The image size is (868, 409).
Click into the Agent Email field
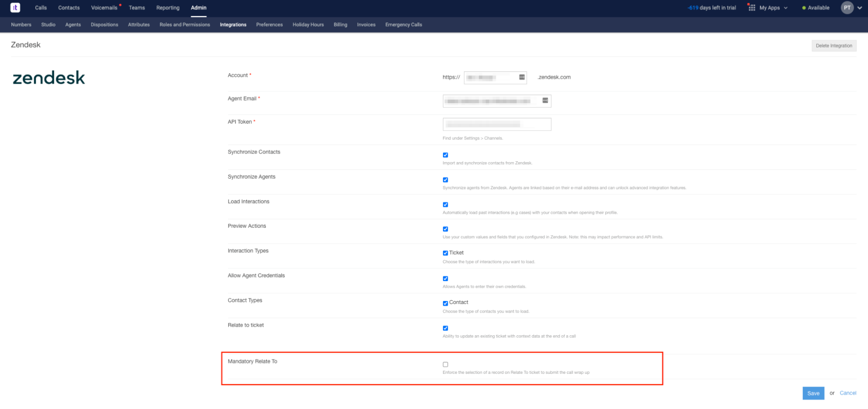coord(497,101)
